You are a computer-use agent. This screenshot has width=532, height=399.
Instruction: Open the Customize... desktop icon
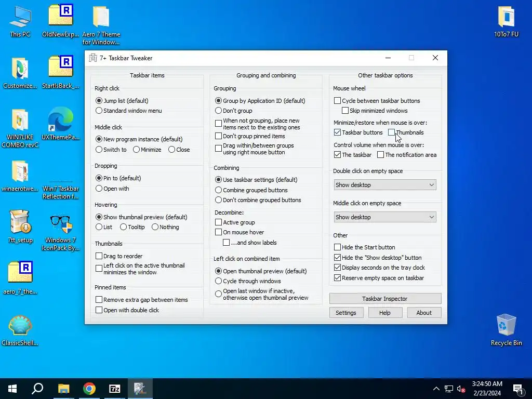click(x=20, y=73)
